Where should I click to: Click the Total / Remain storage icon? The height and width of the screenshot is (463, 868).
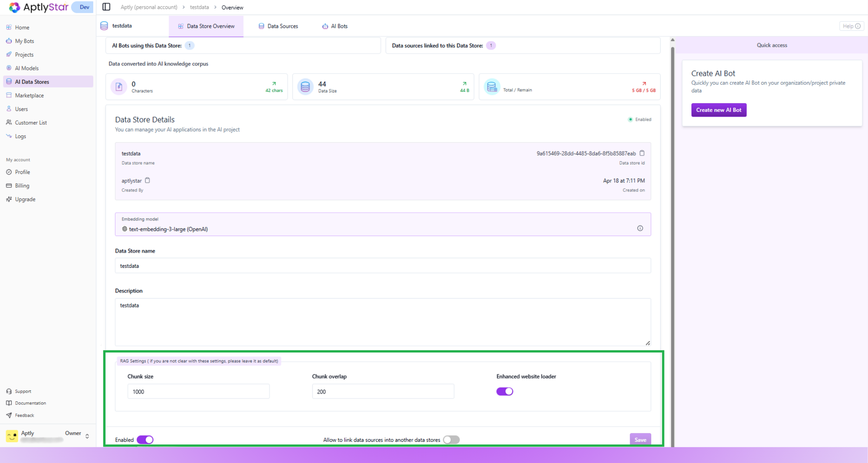(492, 87)
